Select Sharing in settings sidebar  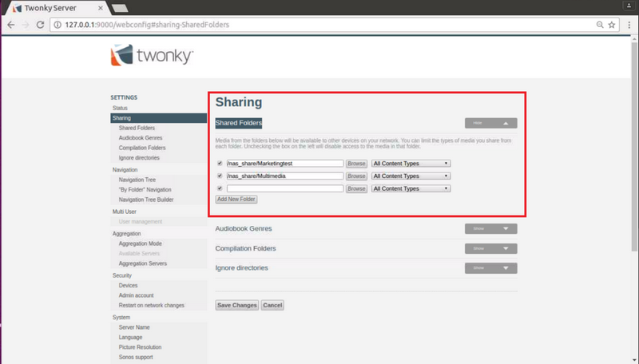[x=158, y=118]
